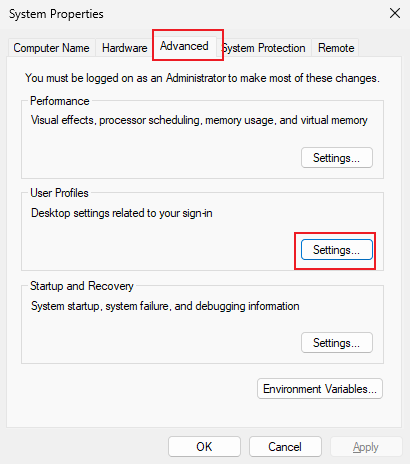Click the Startup and Recovery group label
The image size is (410, 464).
tap(82, 286)
